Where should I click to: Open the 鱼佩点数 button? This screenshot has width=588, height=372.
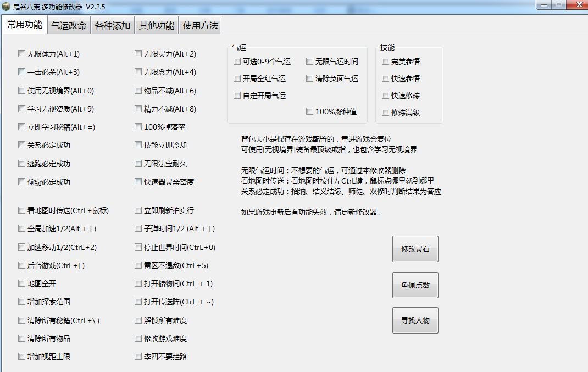coord(415,285)
